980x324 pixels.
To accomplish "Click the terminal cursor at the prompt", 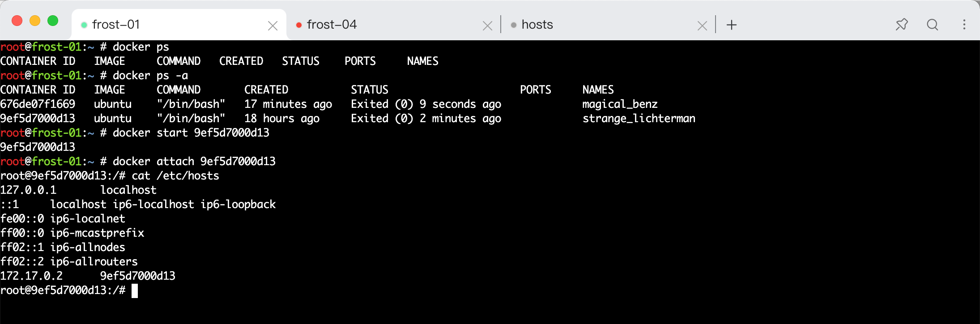I will point(135,290).
